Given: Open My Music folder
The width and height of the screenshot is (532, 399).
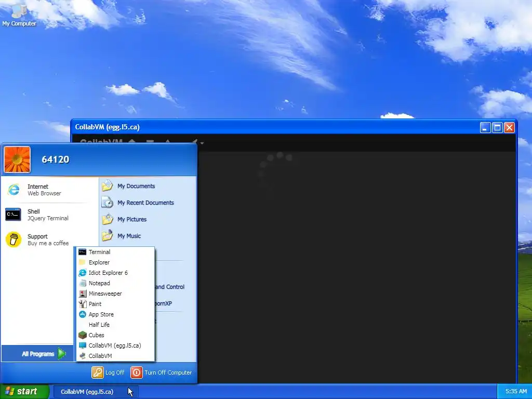Looking at the screenshot, I should pos(122,236).
